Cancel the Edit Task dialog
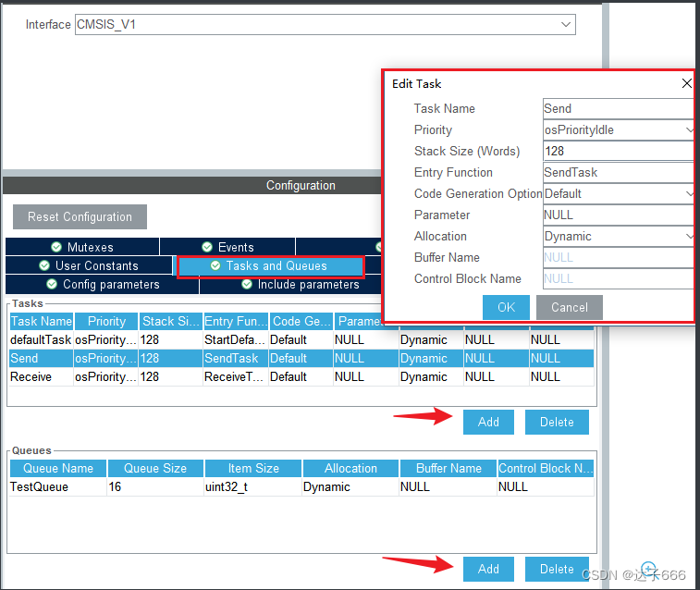700x590 pixels. pyautogui.click(x=570, y=307)
